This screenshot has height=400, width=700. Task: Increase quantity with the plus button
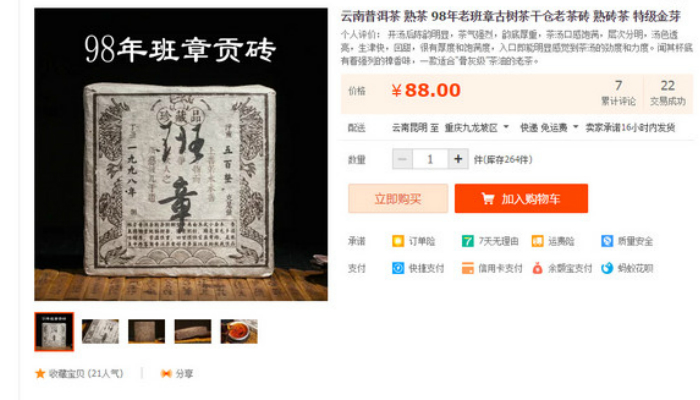(x=458, y=159)
